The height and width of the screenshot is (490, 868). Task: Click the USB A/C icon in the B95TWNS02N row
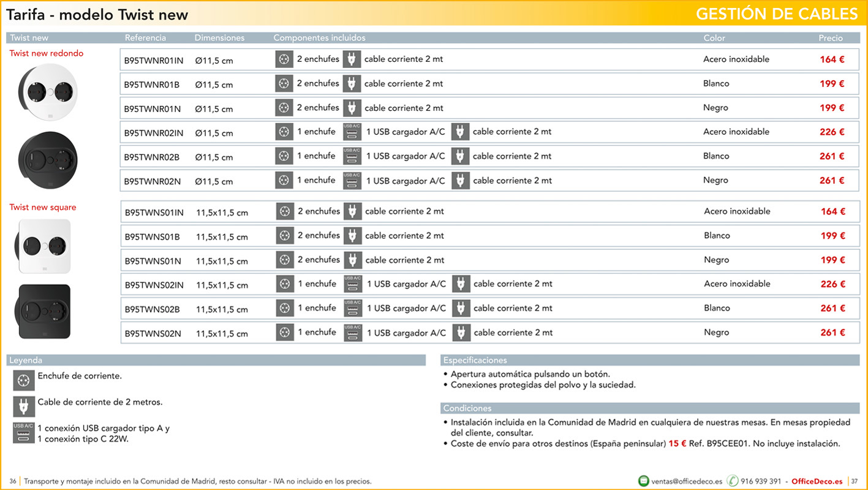352,333
